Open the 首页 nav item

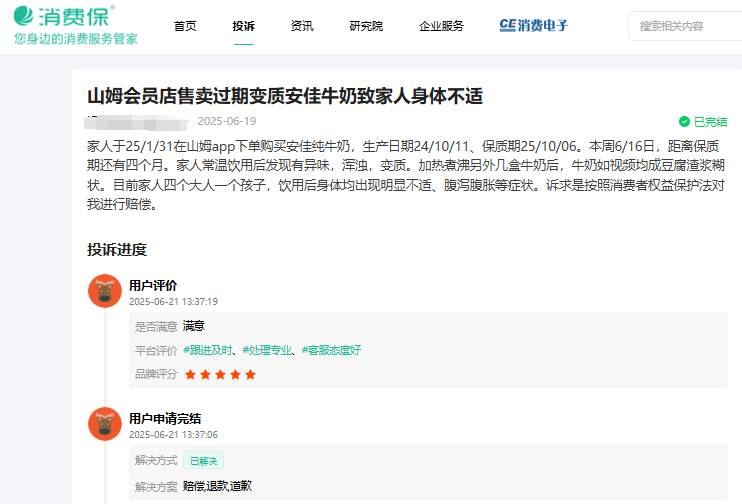pos(185,26)
